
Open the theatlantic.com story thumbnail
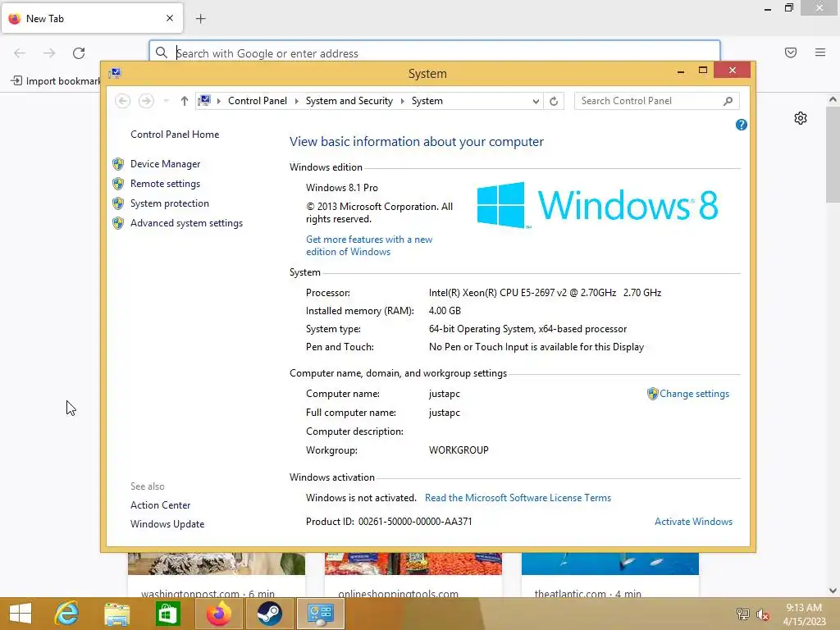point(610,564)
